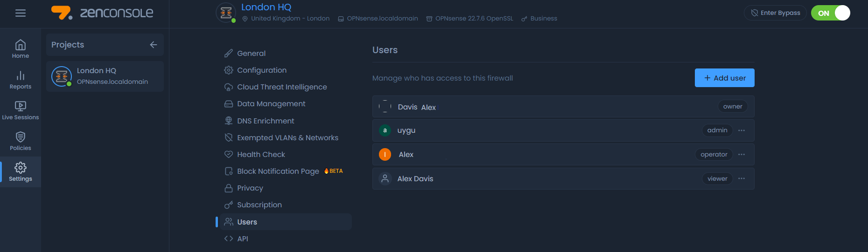Open Live Sessions view
This screenshot has height=252, width=868.
(x=21, y=110)
